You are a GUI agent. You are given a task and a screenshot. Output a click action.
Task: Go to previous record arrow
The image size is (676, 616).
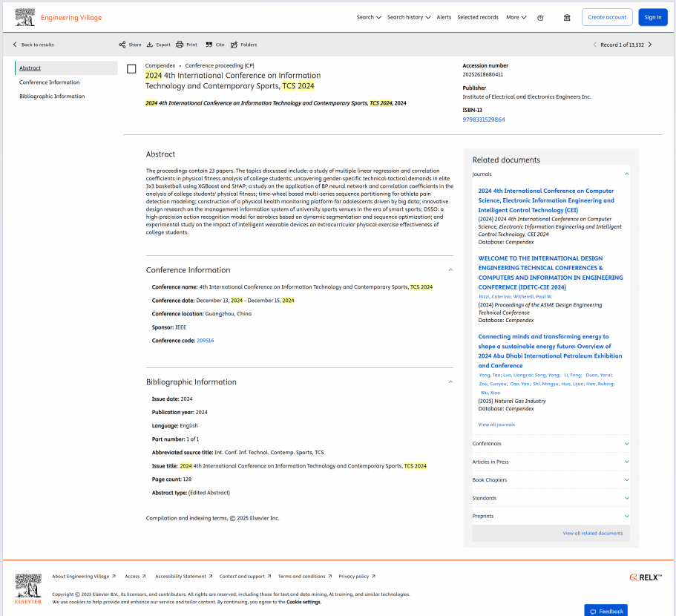pos(594,45)
